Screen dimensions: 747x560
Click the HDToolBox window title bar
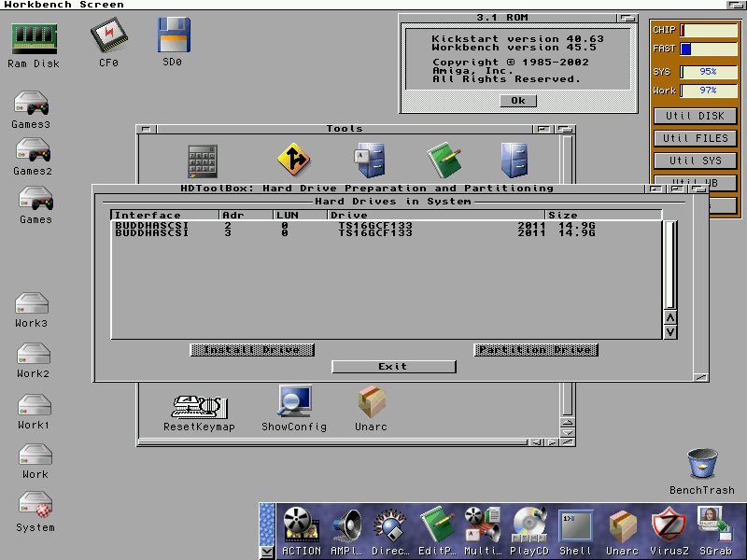point(367,189)
